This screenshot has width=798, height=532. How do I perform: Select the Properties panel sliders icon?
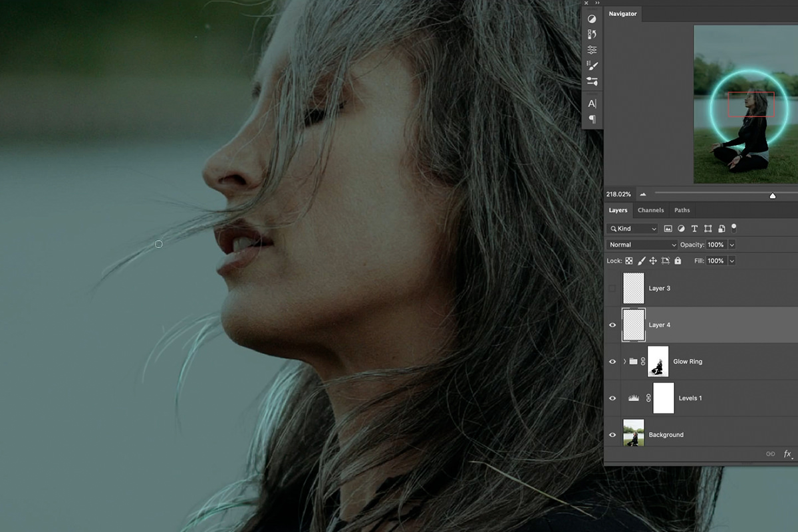coord(592,50)
